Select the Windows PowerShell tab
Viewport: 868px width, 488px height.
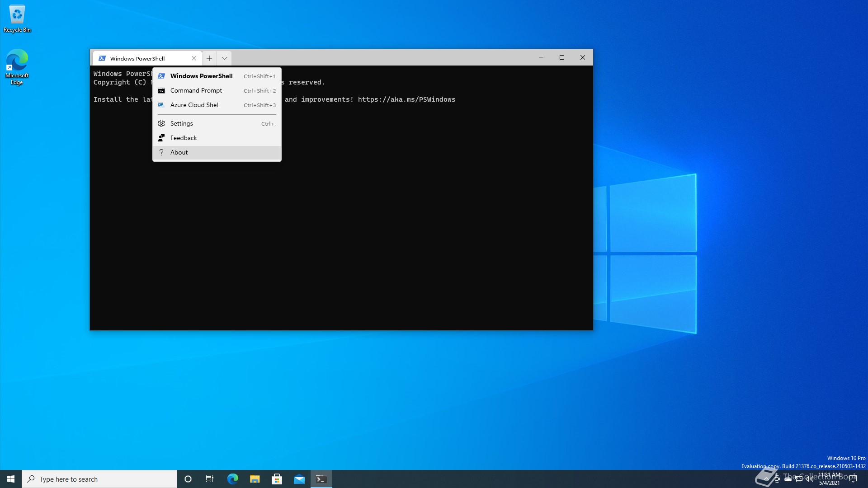tap(147, 58)
